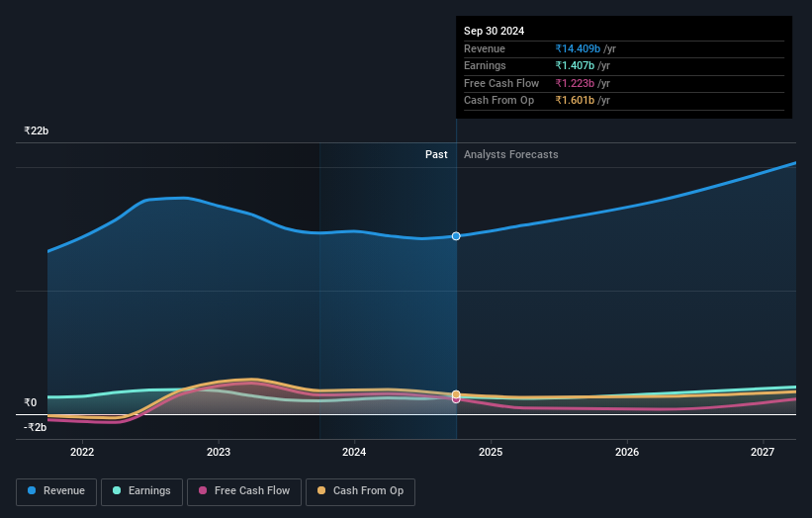
Task: Click the 2027 x-axis label
Action: coord(763,453)
